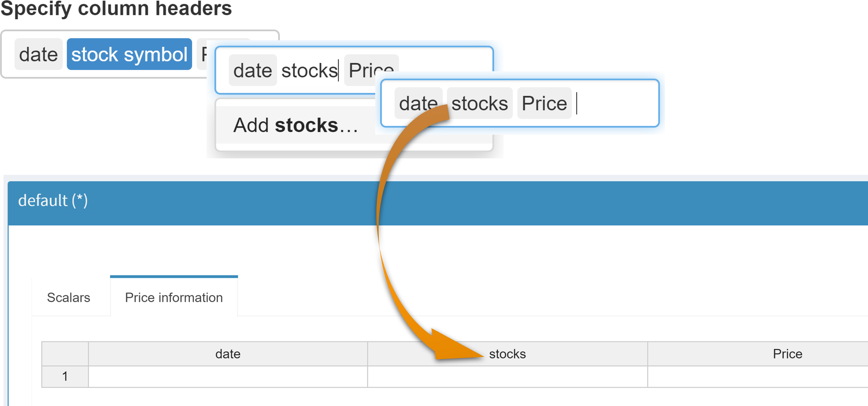Click the empty stocks cell in row 1
The image size is (868, 406).
(x=507, y=376)
